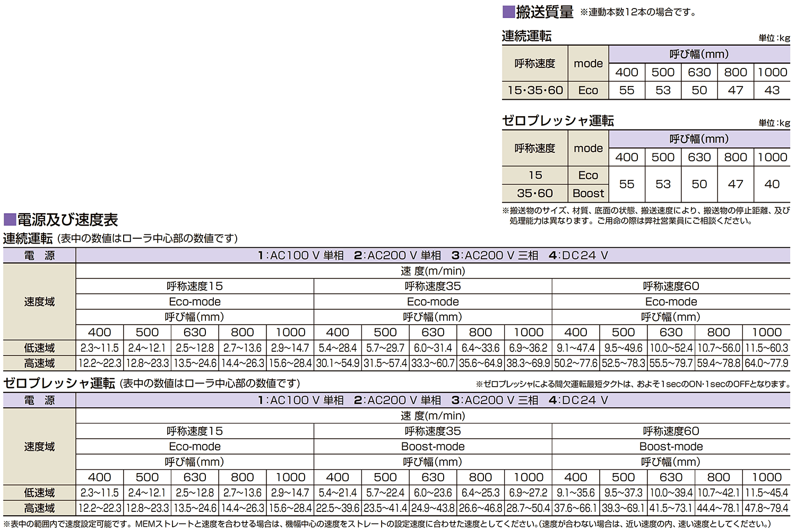Screen dimensions: 796x532
Task: Click the 47.8~79.4 cell
Action: tap(767, 508)
